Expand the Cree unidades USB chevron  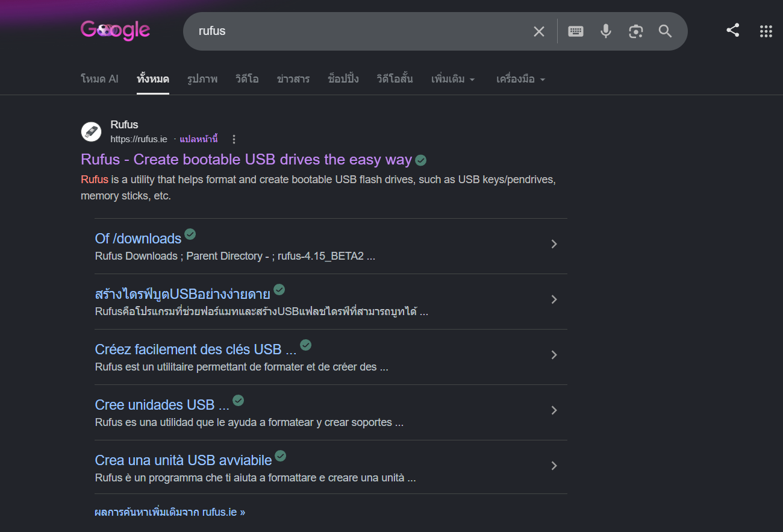pyautogui.click(x=554, y=410)
